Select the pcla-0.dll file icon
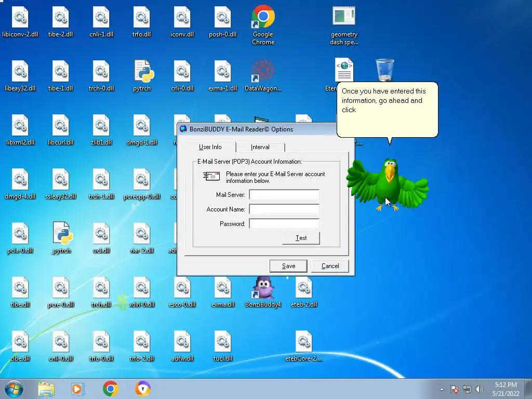The width and height of the screenshot is (532, 399). click(x=20, y=237)
